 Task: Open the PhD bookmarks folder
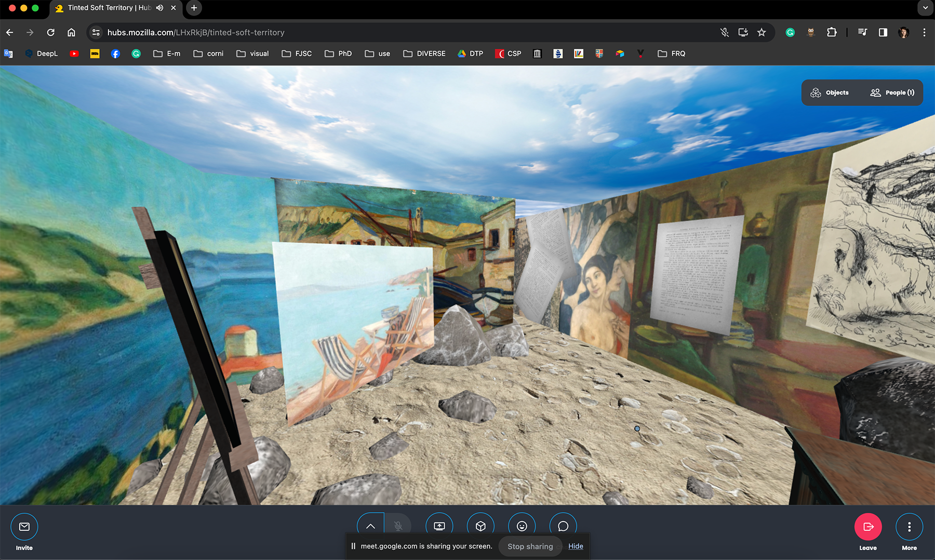pos(338,54)
